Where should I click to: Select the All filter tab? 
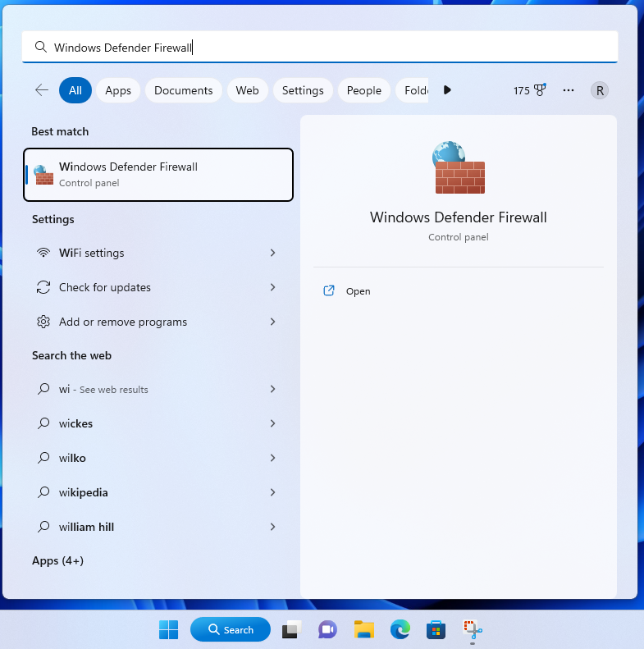75,90
